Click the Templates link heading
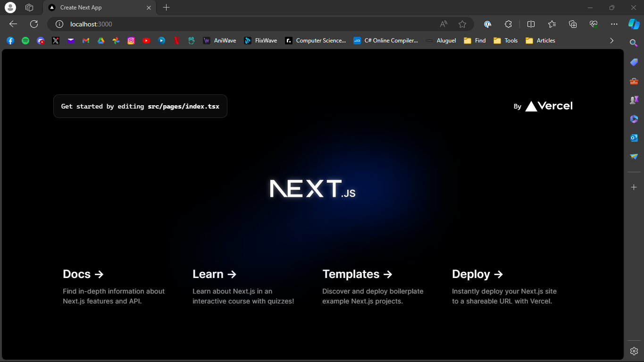This screenshot has width=644, height=362. pos(357,274)
